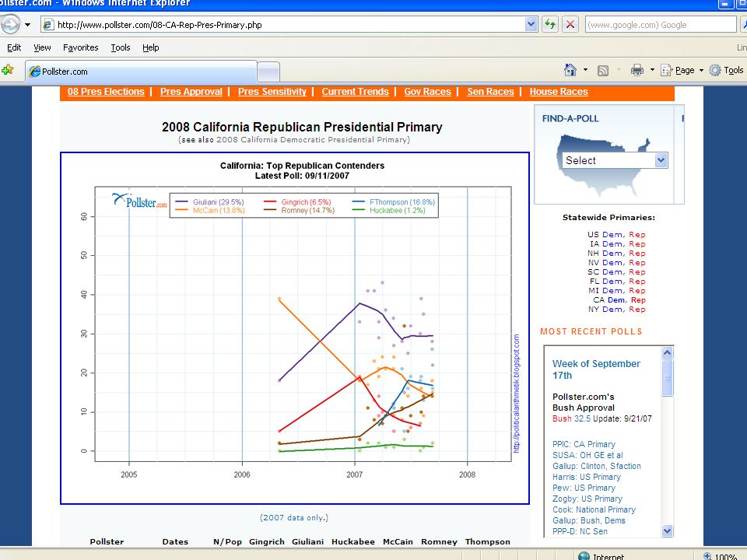Open the Sen Races nav link
Image resolution: width=747 pixels, height=560 pixels.
490,92
